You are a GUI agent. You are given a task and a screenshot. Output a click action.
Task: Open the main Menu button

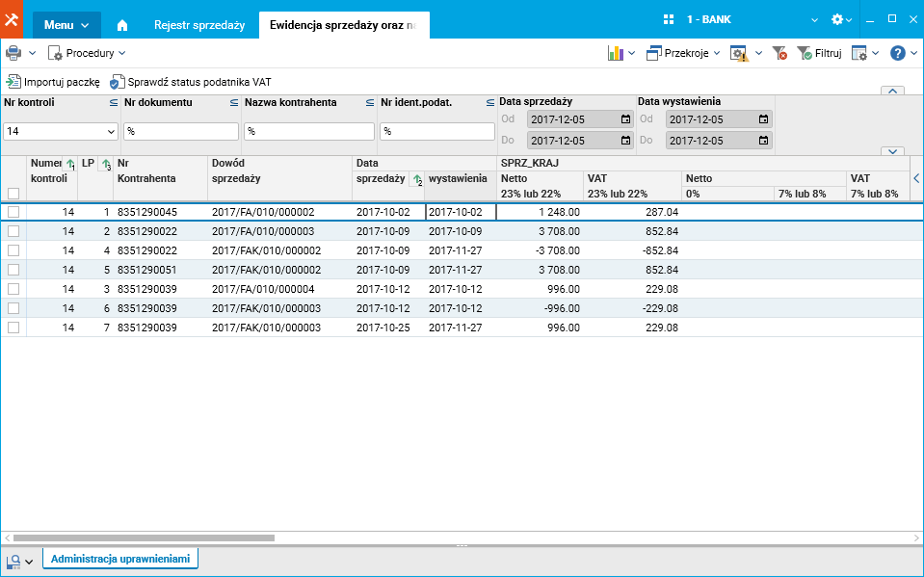66,24
